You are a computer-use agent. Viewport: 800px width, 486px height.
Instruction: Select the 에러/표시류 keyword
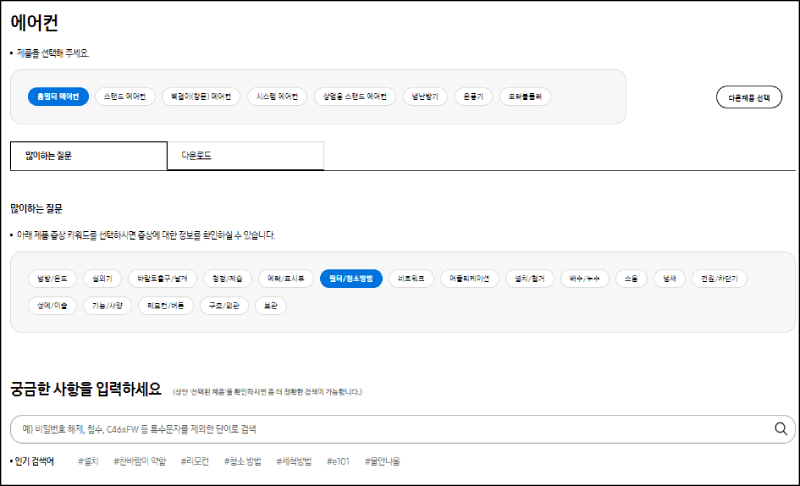point(286,278)
